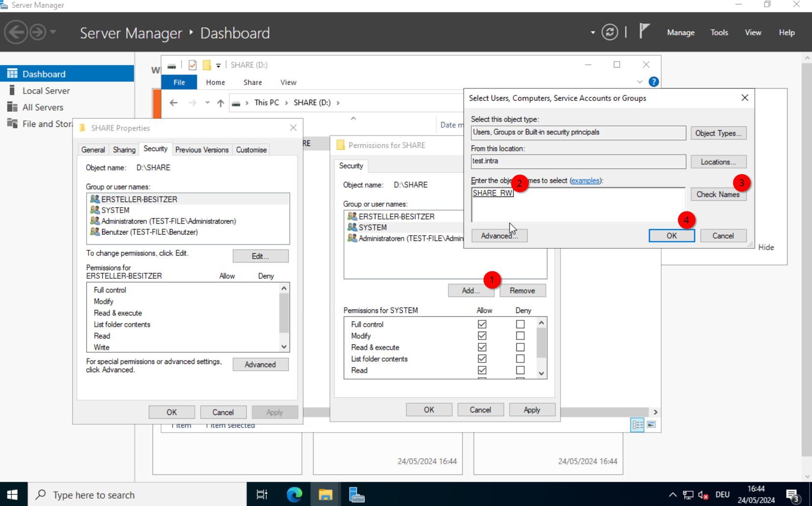This screenshot has height=506, width=812.
Task: Click the SHARE Properties permissions scroll up arrow
Action: pyautogui.click(x=284, y=289)
